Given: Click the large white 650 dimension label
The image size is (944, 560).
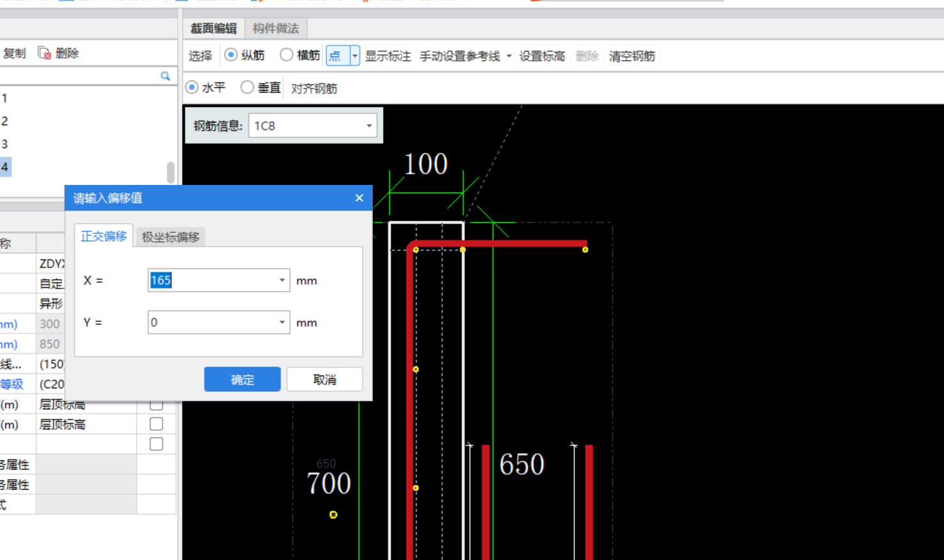Looking at the screenshot, I should pyautogui.click(x=521, y=464).
